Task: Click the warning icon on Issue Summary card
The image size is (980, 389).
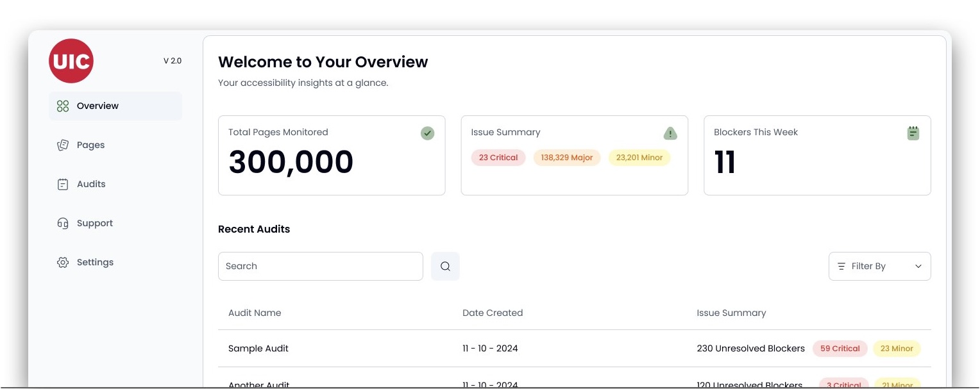Action: tap(670, 133)
